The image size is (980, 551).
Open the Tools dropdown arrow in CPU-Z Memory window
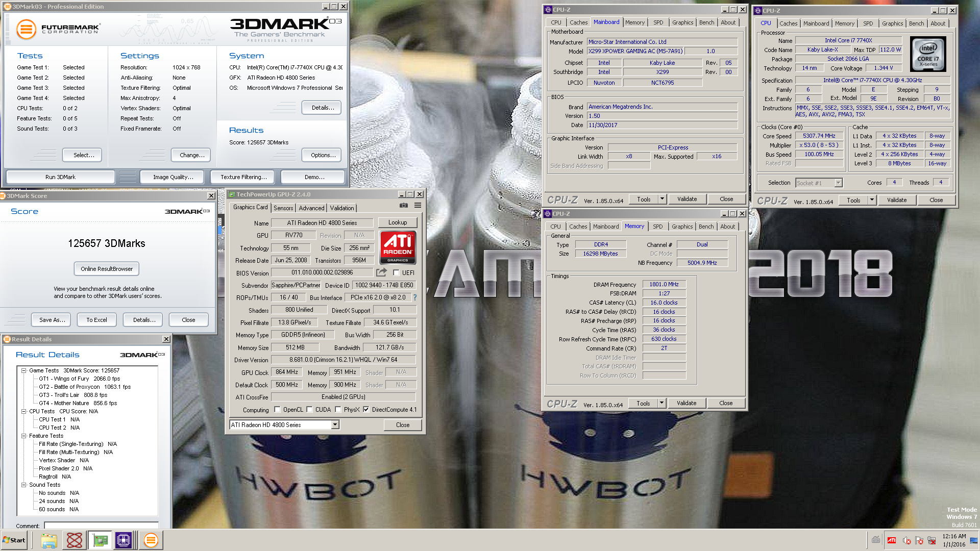(x=661, y=403)
